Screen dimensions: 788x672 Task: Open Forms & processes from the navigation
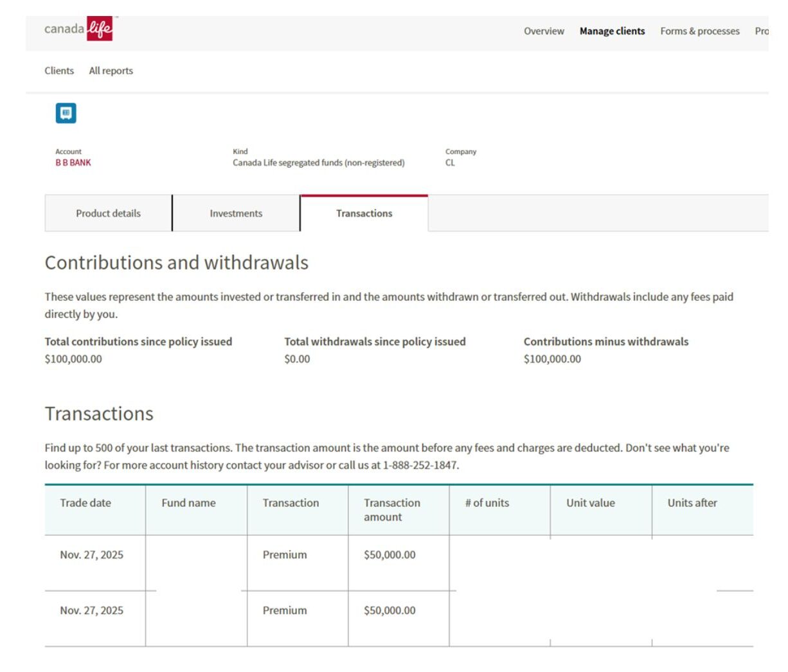click(699, 31)
